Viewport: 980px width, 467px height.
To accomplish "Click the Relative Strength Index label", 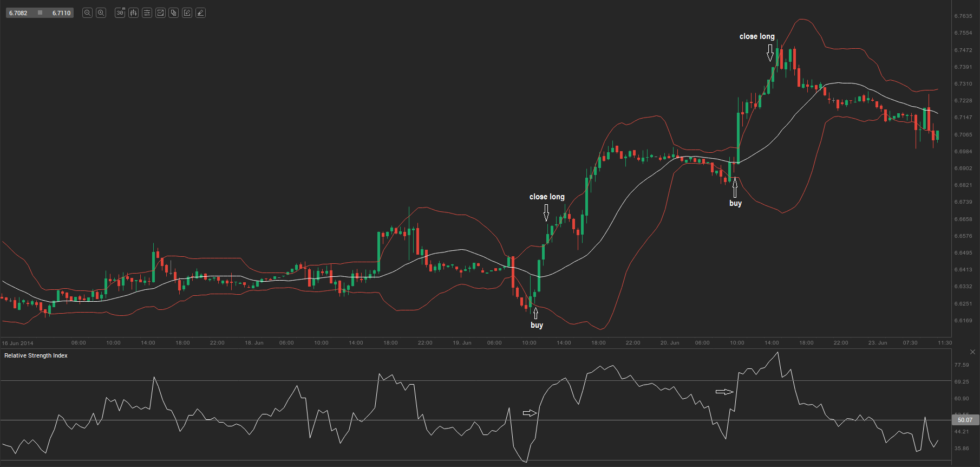I will [x=36, y=356].
